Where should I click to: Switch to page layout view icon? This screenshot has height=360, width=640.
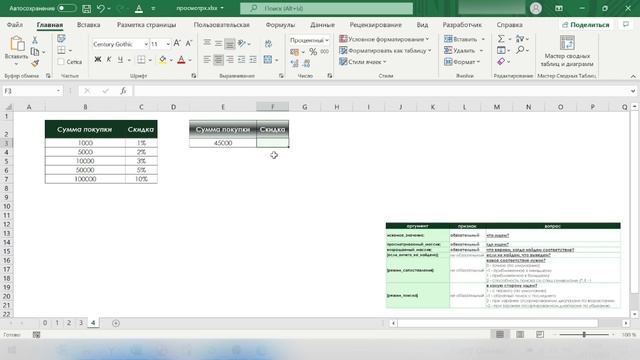coord(520,334)
